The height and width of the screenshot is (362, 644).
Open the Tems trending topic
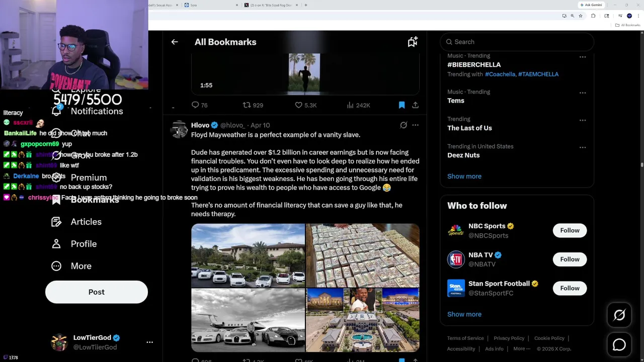pyautogui.click(x=456, y=101)
